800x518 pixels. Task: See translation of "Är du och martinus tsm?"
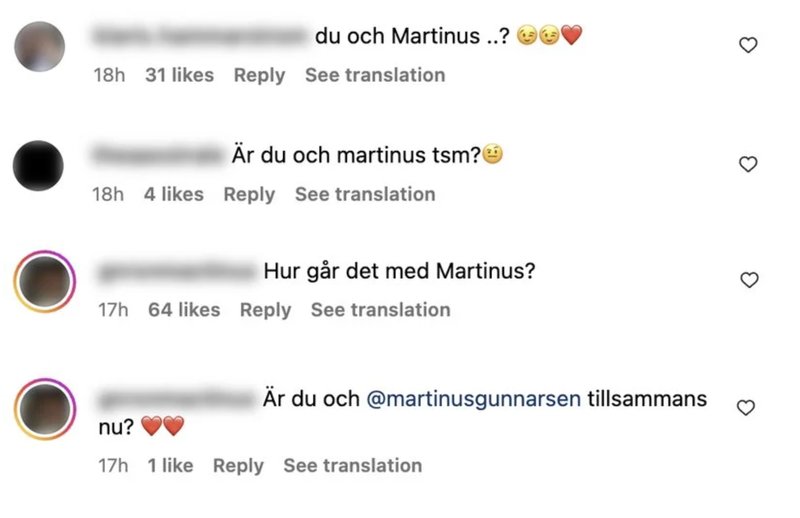(365, 194)
